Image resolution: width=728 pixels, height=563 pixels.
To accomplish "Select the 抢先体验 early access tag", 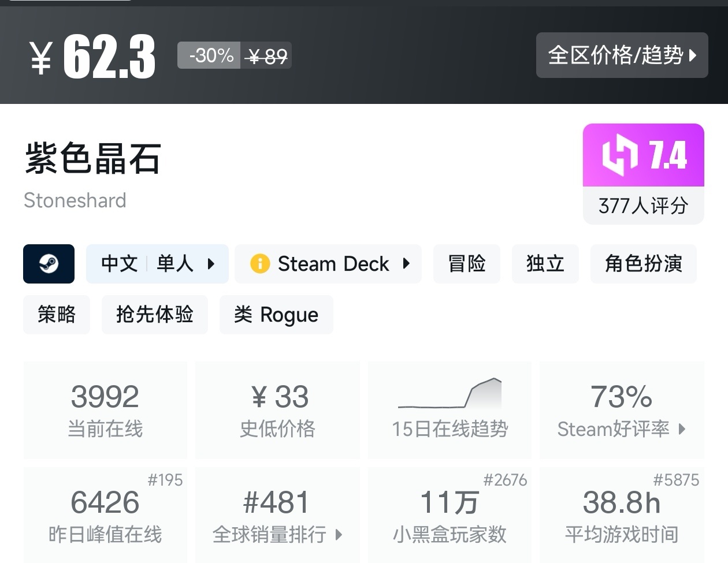I will pyautogui.click(x=154, y=315).
